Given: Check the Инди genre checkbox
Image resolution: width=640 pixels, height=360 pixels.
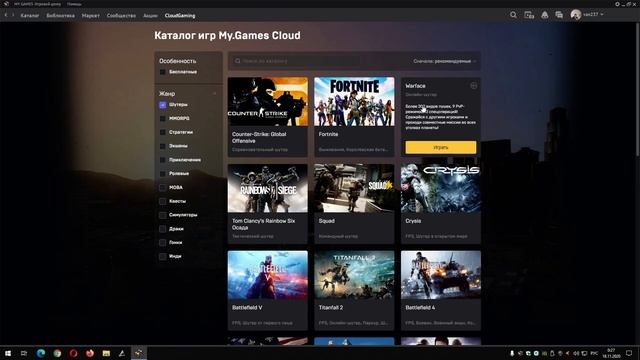Looking at the screenshot, I should 162,256.
